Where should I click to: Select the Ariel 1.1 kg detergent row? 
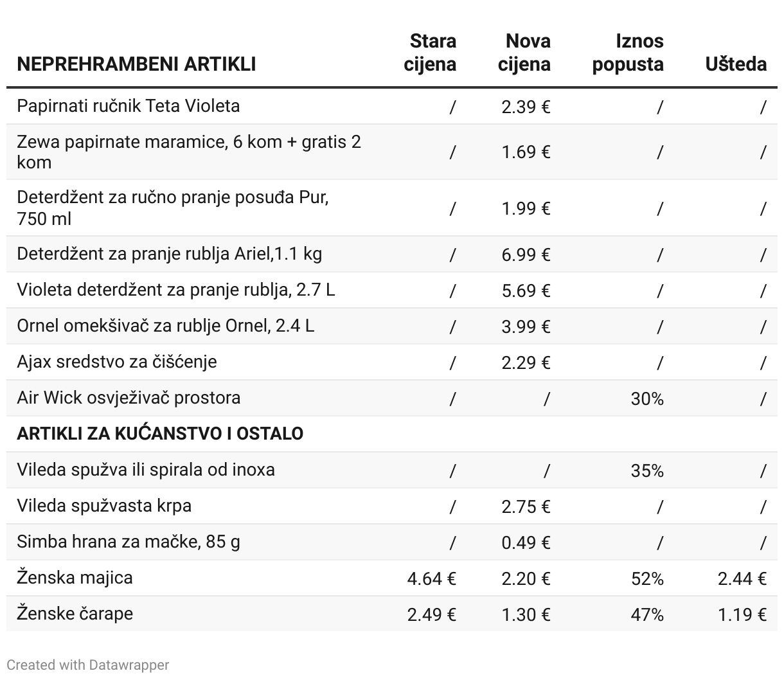pos(170,254)
